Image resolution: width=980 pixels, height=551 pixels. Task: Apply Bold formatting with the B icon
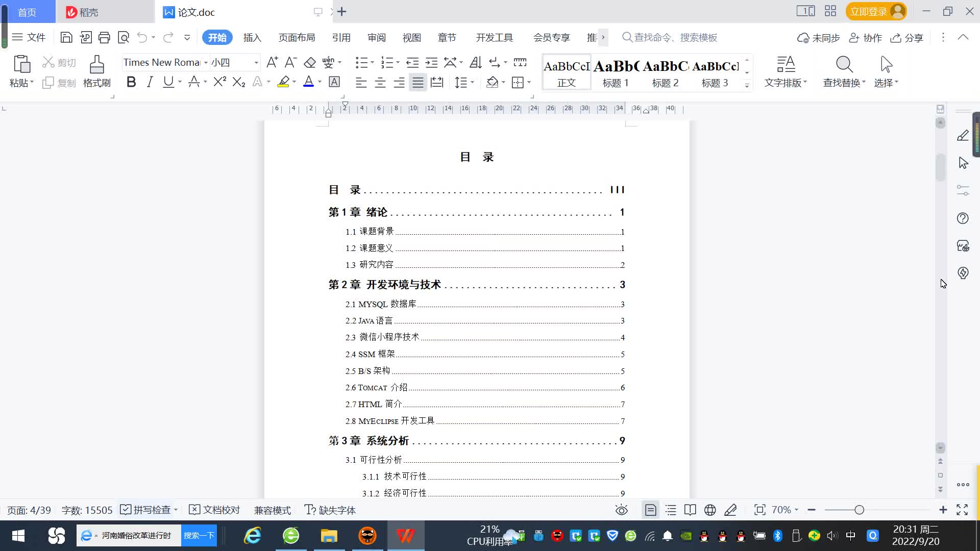[131, 82]
